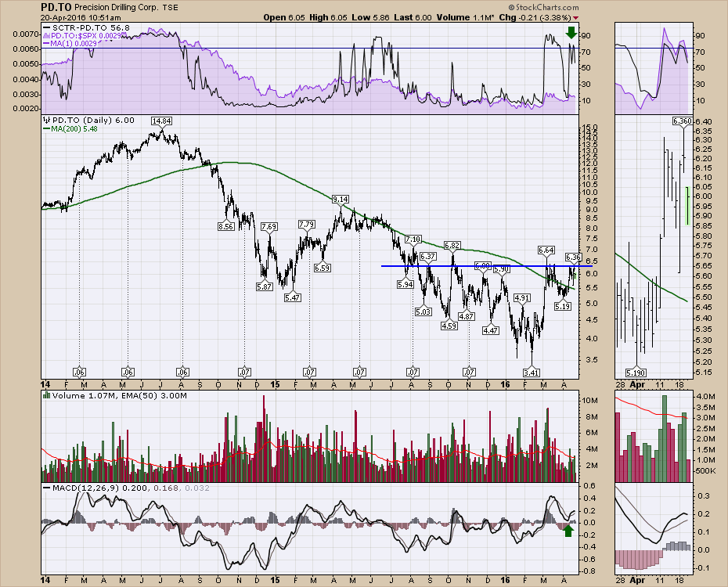Click the 6.59 price label
The height and width of the screenshot is (587, 728).
[x=322, y=268]
